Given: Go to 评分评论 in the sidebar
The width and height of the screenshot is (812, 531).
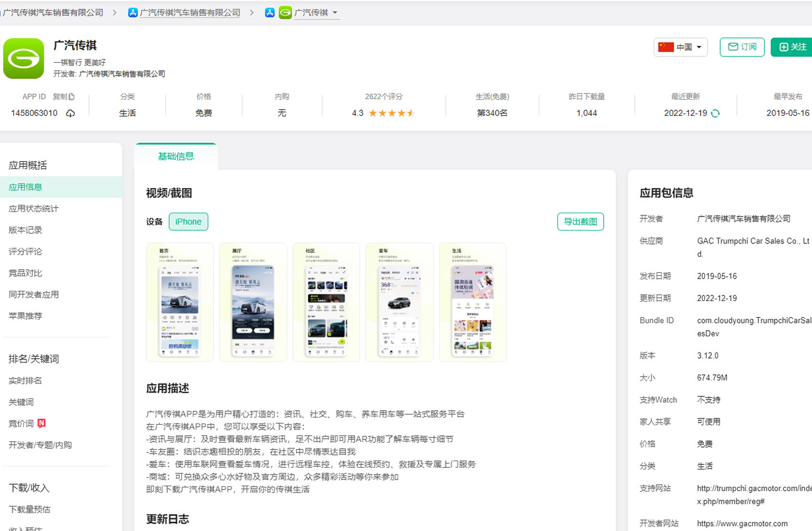Looking at the screenshot, I should point(25,252).
